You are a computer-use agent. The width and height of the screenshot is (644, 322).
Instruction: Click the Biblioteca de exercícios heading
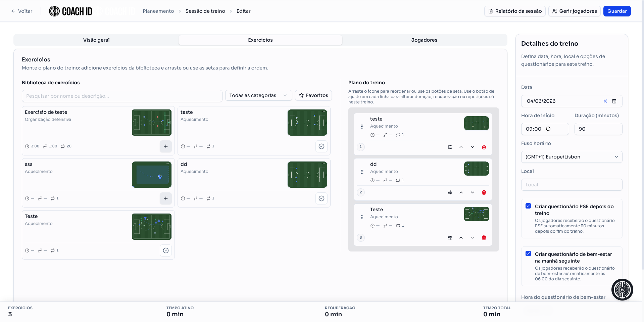coord(51,83)
